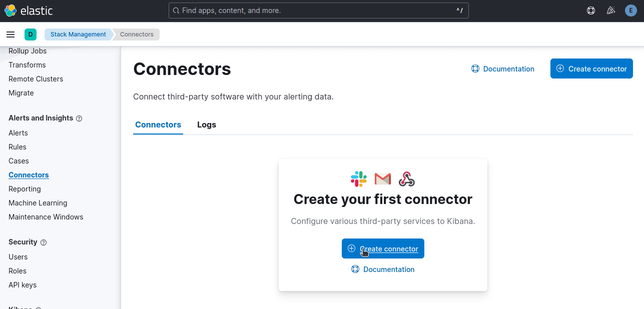Open the help menu lifebuoy icon
The image size is (644, 309).
point(591,10)
